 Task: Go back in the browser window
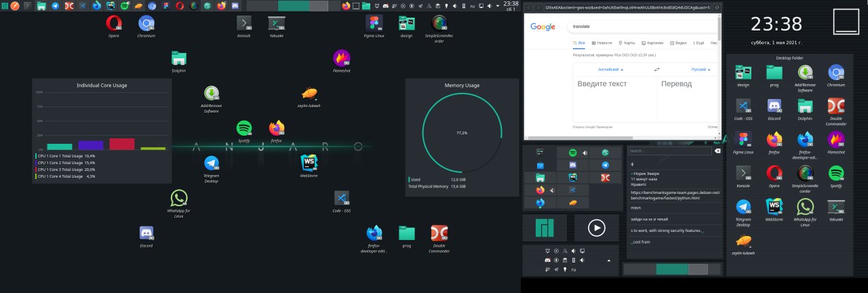(528, 6)
